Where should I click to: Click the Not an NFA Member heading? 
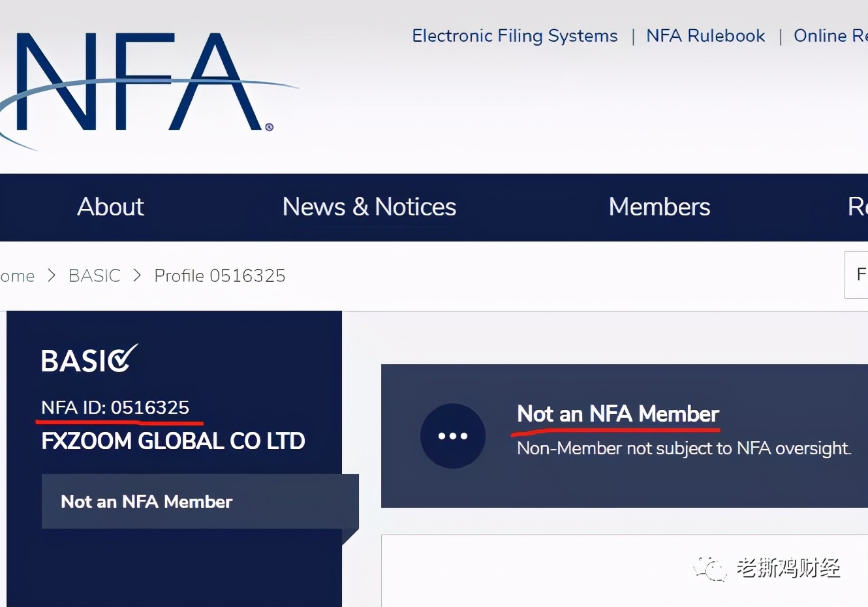[618, 414]
